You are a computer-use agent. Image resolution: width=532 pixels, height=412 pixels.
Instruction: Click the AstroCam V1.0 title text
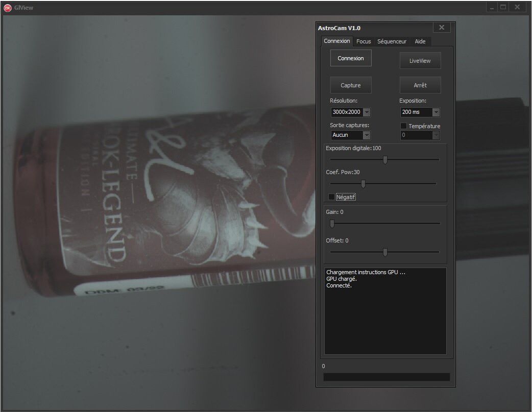(339, 28)
